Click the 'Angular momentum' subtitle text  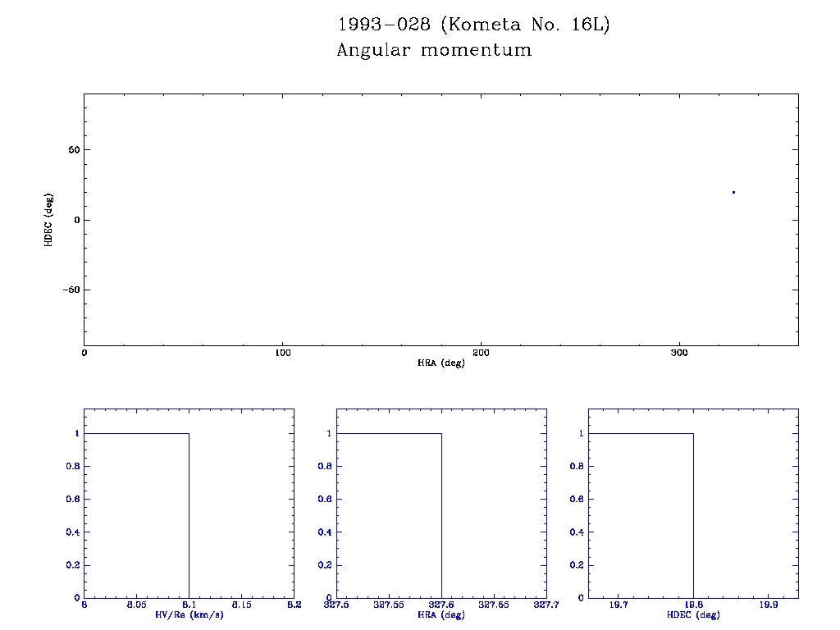[434, 51]
